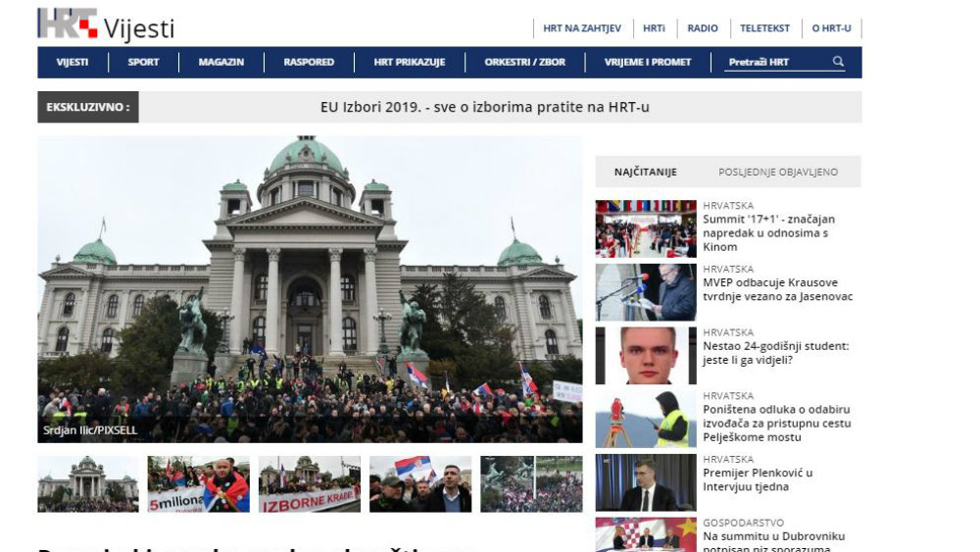Click the Srdjan Ilic/PIXSELL photo credit

pyautogui.click(x=90, y=430)
